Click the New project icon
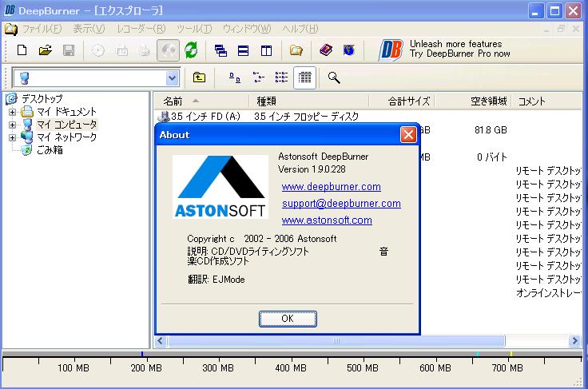 (22, 50)
